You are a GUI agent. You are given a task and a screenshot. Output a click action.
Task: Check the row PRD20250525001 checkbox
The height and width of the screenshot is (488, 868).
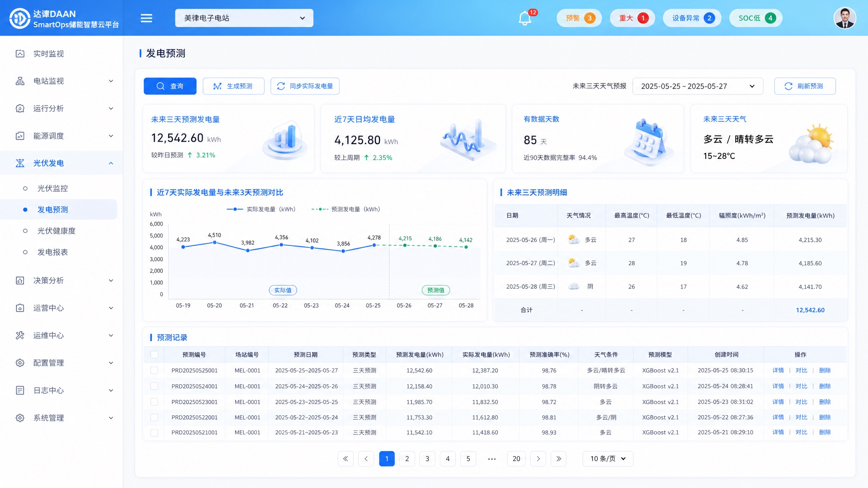(154, 370)
